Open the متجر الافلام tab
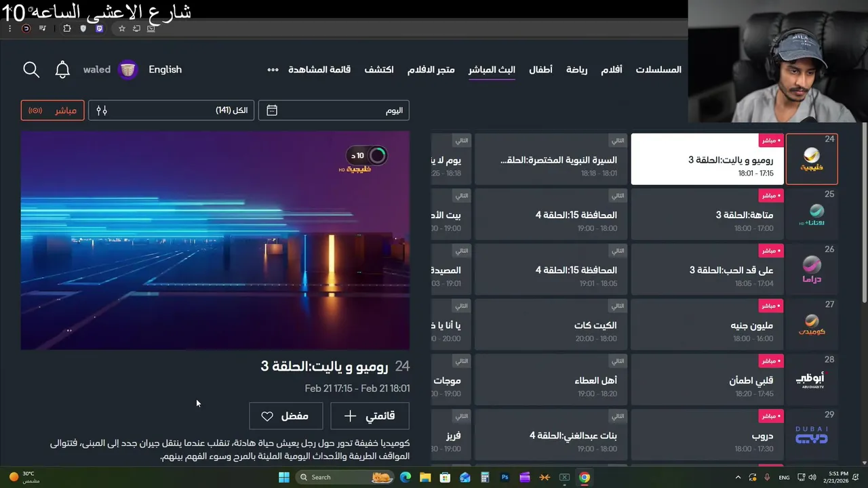 click(431, 70)
